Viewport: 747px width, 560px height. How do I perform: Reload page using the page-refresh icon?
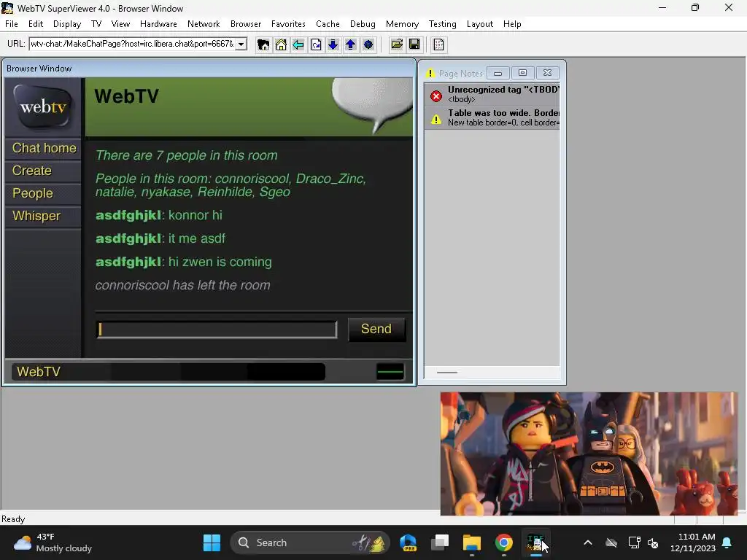click(316, 44)
